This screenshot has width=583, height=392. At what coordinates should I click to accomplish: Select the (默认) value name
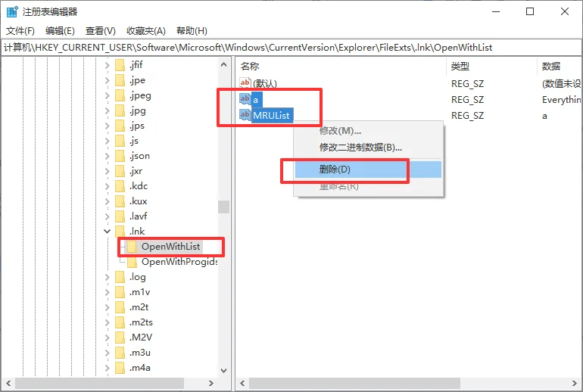tap(265, 83)
